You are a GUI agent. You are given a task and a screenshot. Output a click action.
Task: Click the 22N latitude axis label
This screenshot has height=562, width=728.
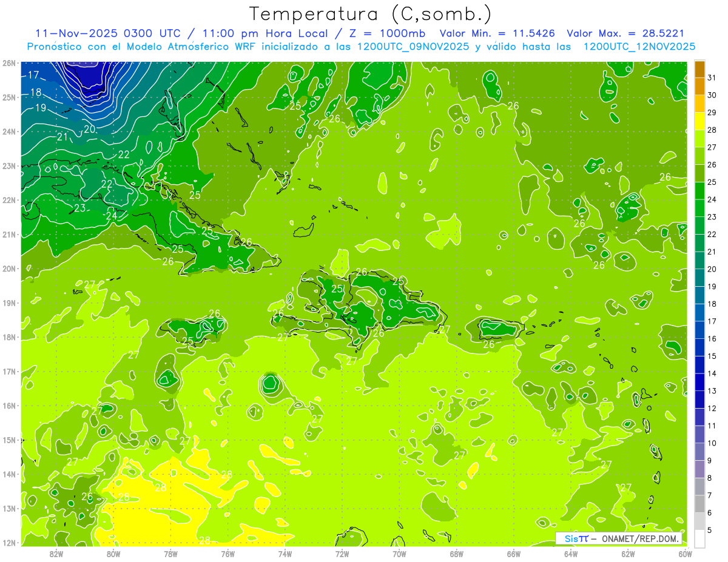(8, 200)
